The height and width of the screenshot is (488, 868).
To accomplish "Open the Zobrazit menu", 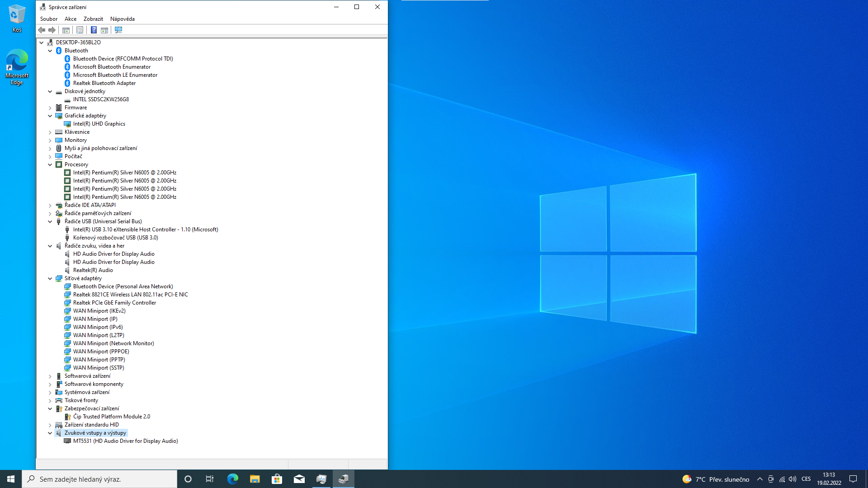I will pos(93,19).
